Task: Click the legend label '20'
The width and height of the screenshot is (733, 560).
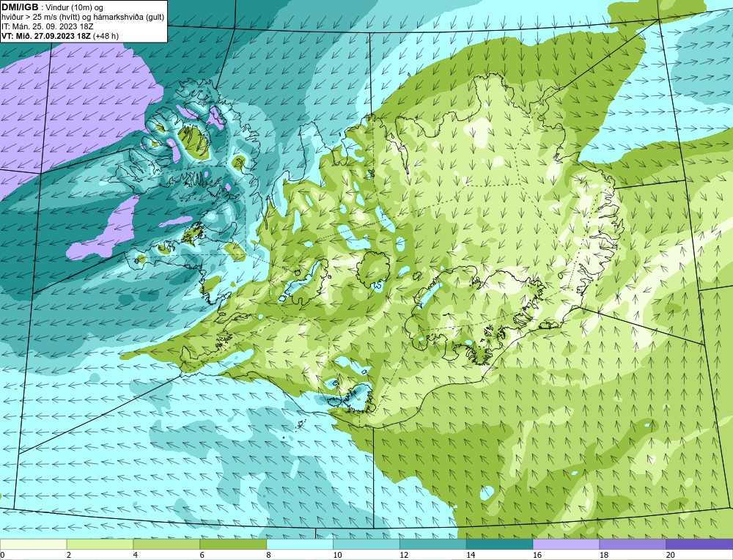Action: [x=671, y=555]
